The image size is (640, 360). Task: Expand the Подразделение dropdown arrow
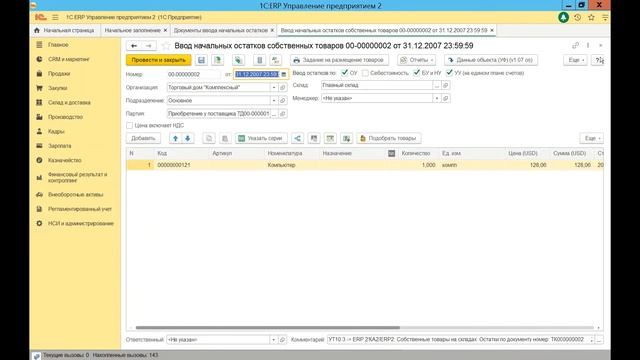[274, 100]
